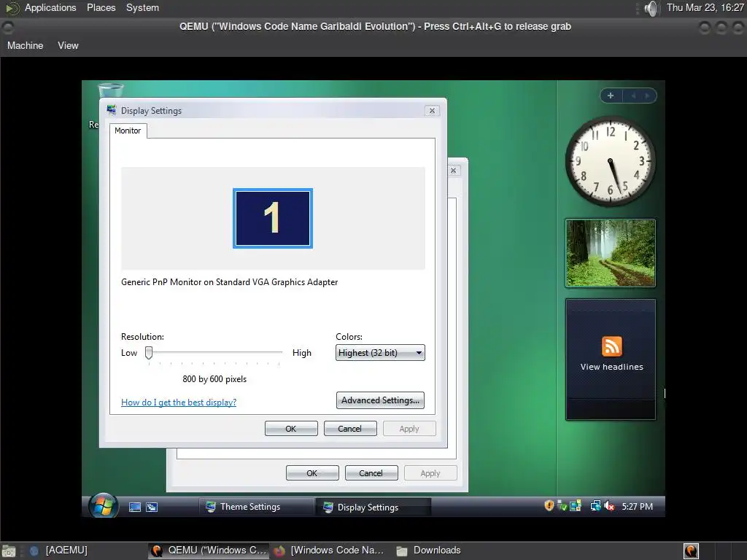Click the High end of resolution slider track
The height and width of the screenshot is (560, 747).
point(280,352)
